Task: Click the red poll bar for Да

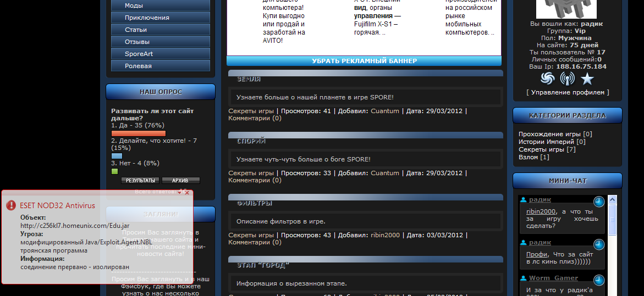Action: [139, 133]
